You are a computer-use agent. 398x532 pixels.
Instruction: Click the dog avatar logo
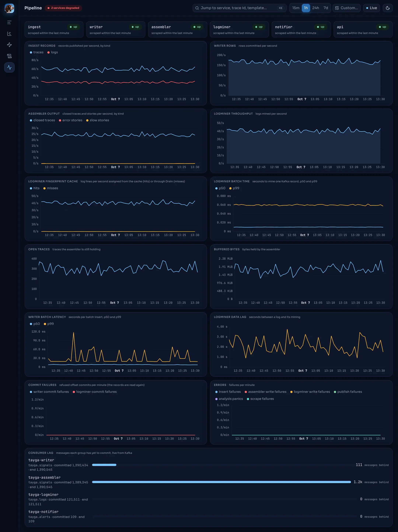click(x=9, y=8)
